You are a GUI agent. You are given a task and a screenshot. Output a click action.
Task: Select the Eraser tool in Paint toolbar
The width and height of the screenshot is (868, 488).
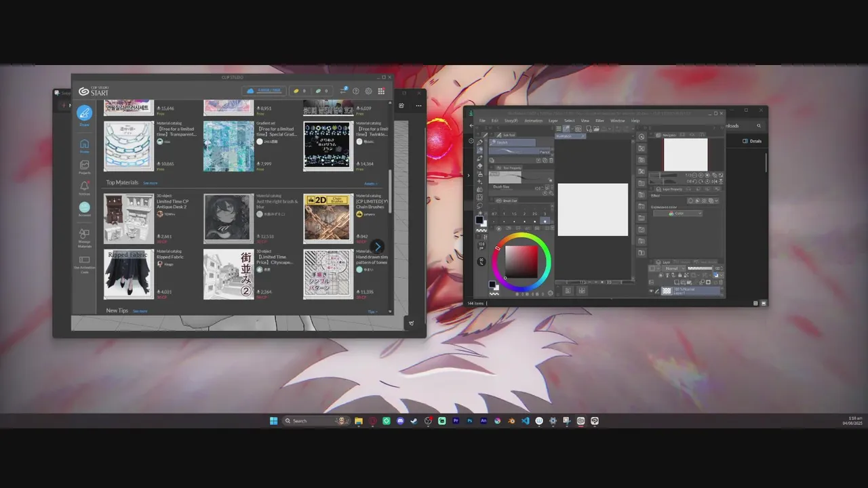coord(480,166)
